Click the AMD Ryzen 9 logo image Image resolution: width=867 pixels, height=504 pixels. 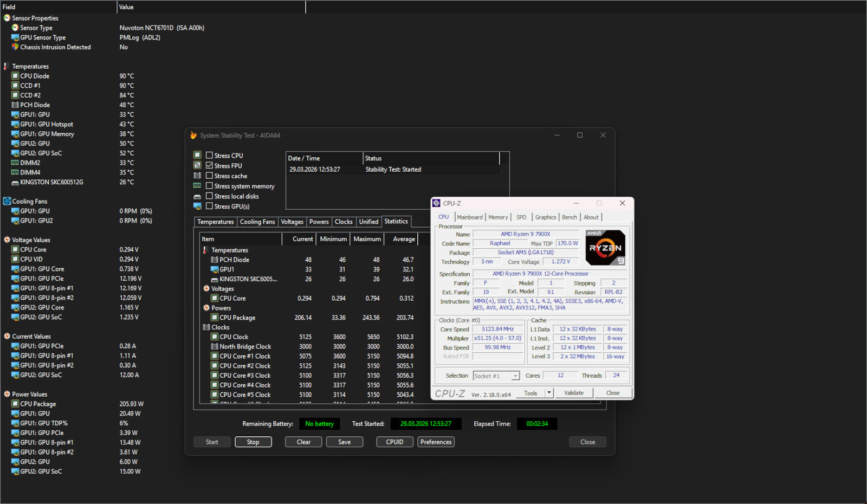(605, 248)
